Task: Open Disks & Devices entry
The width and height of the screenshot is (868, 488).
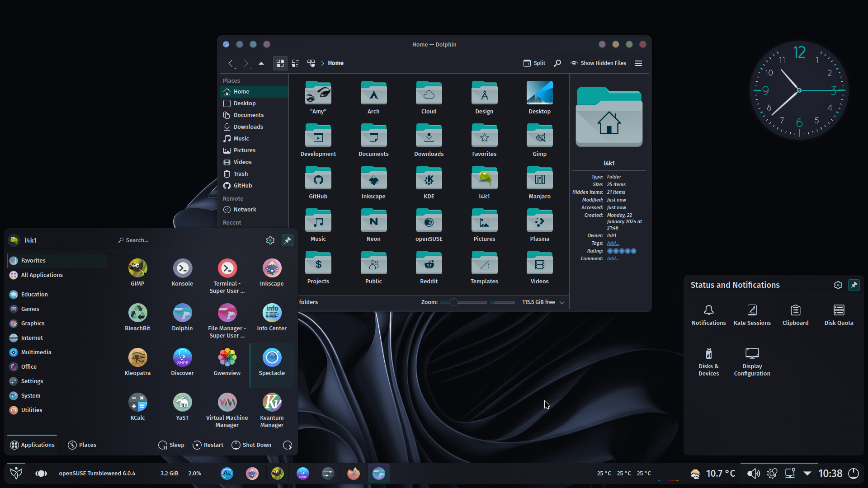Action: 708,361
